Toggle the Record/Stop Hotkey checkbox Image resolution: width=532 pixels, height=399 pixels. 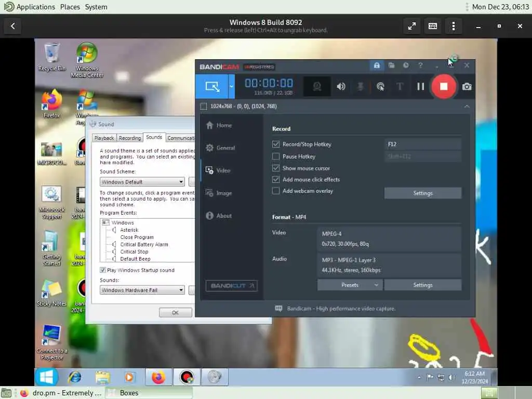(276, 144)
